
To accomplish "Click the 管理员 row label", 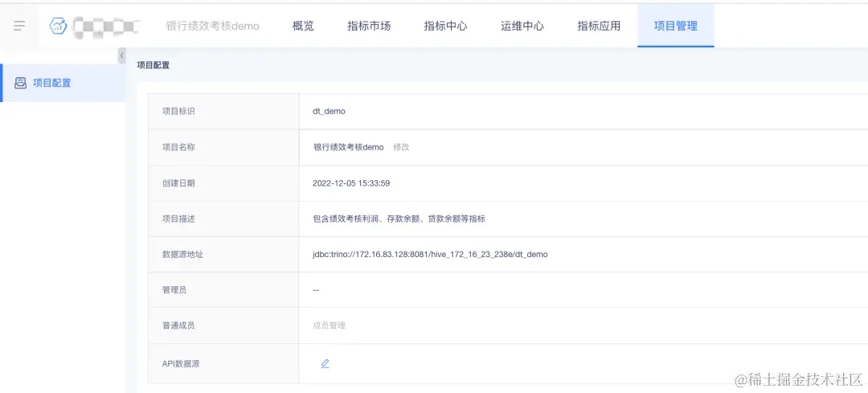I will click(x=174, y=290).
